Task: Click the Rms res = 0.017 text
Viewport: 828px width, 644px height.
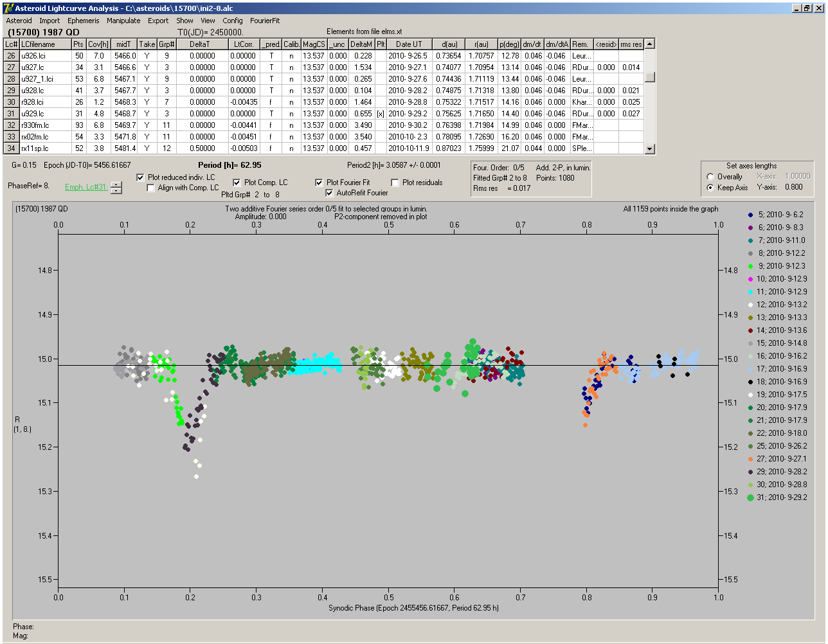Action: (x=502, y=188)
